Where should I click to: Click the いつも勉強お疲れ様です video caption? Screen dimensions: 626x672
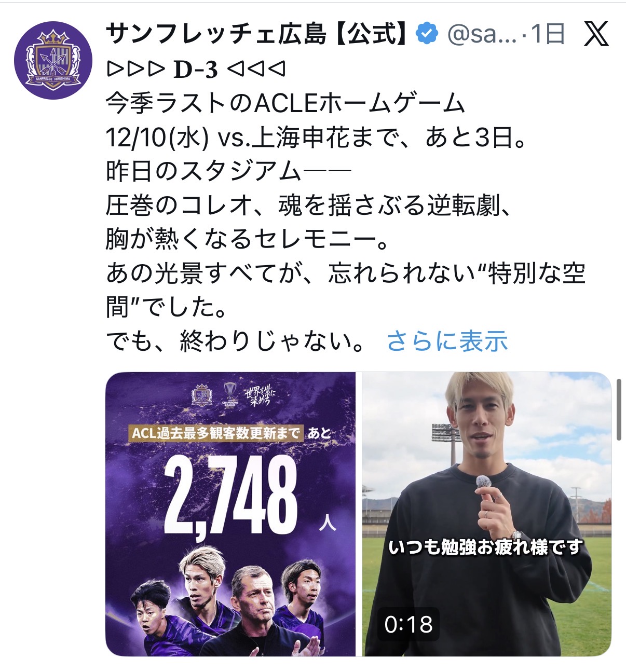(486, 547)
